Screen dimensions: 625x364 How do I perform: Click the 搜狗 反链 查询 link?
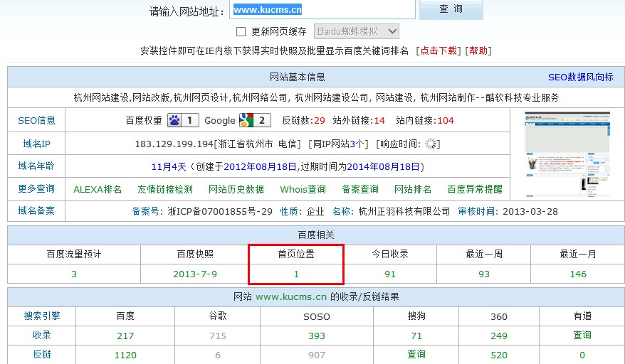(416, 354)
